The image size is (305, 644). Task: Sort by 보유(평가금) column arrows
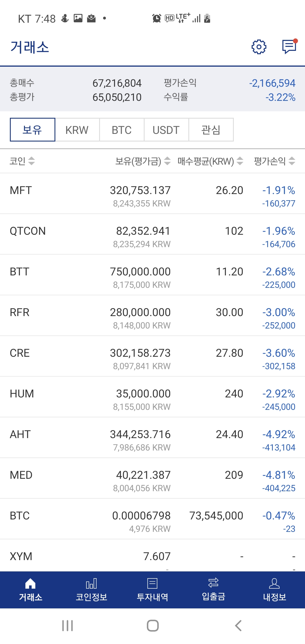[167, 161]
